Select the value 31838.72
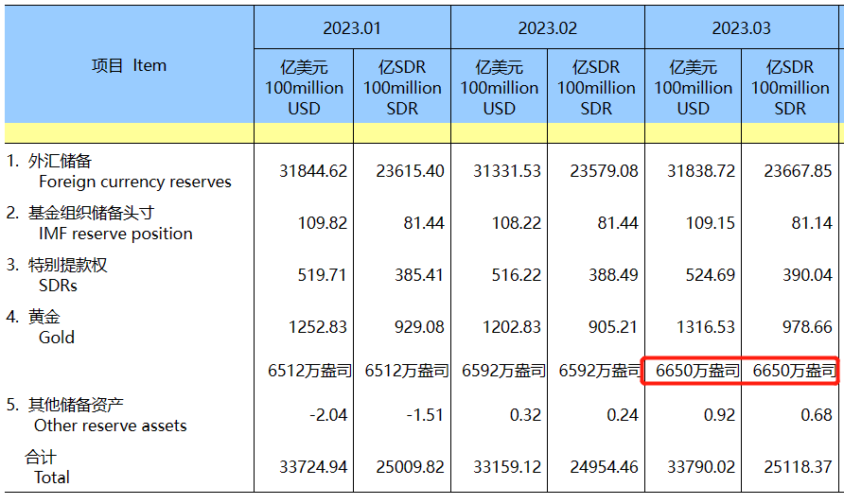844x504 pixels. [701, 171]
